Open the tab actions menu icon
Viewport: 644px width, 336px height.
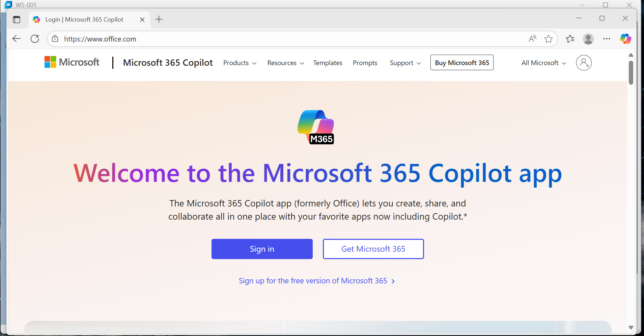(17, 20)
